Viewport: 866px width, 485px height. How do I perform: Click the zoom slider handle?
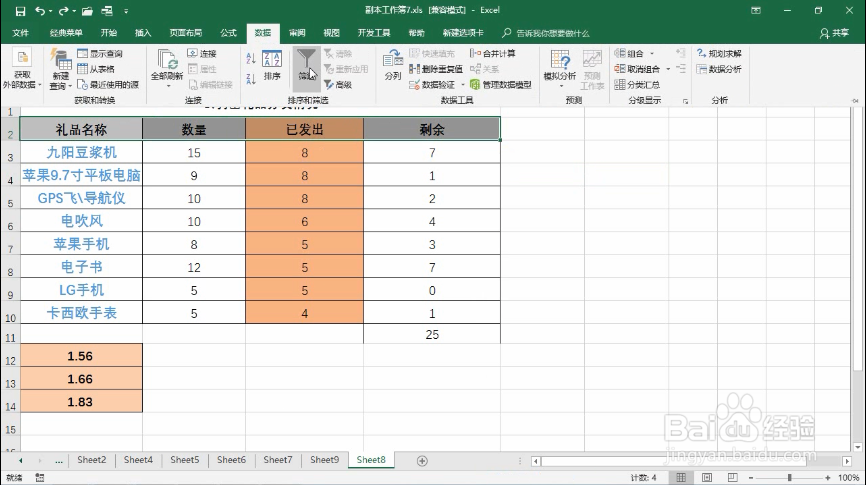(x=789, y=477)
